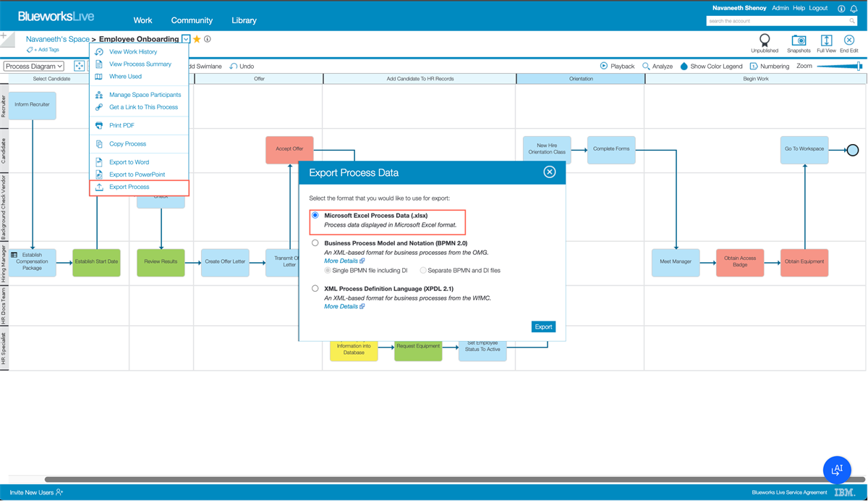
Task: Open the notifications bell icon
Action: pyautogui.click(x=854, y=9)
